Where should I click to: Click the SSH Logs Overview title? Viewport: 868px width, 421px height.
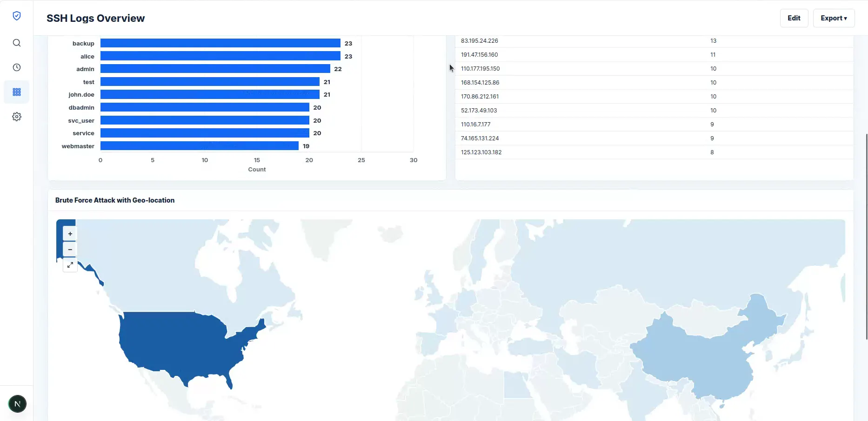95,18
